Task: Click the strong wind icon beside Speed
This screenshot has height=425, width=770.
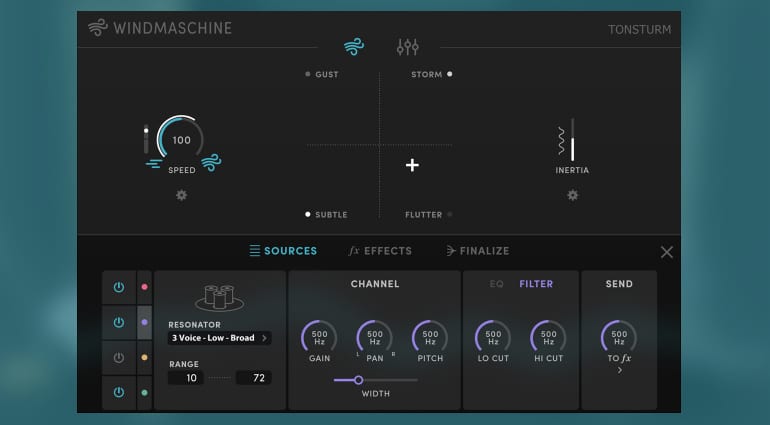Action: coord(211,163)
